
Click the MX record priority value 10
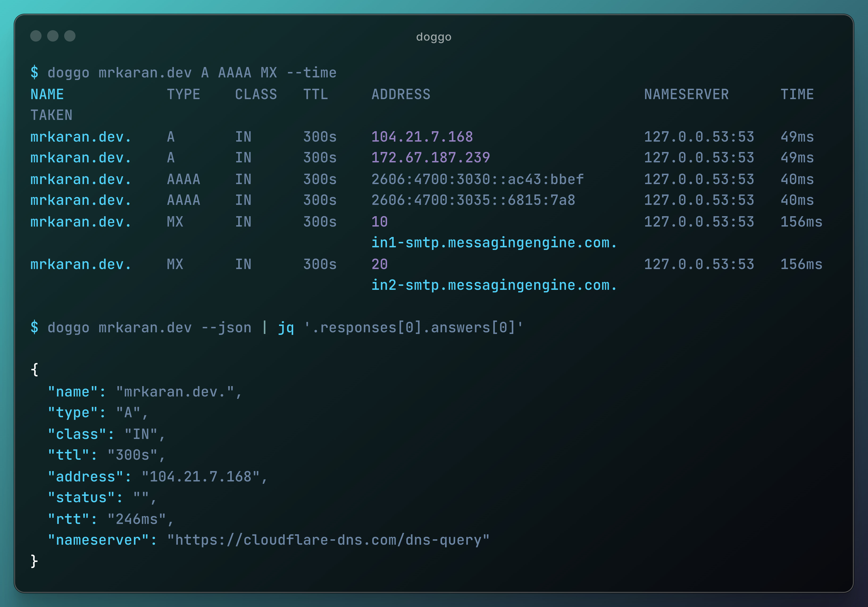coord(379,222)
